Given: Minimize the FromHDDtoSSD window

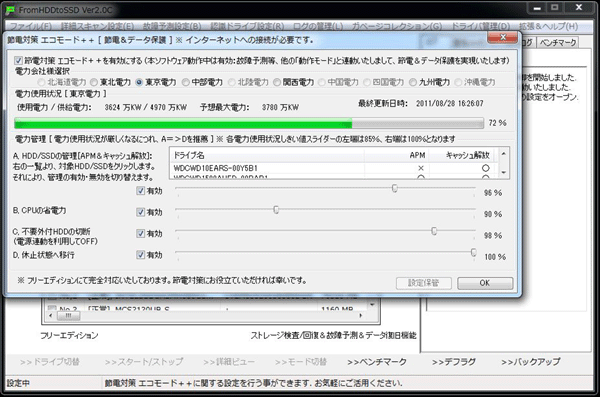Looking at the screenshot, I should (x=537, y=8).
